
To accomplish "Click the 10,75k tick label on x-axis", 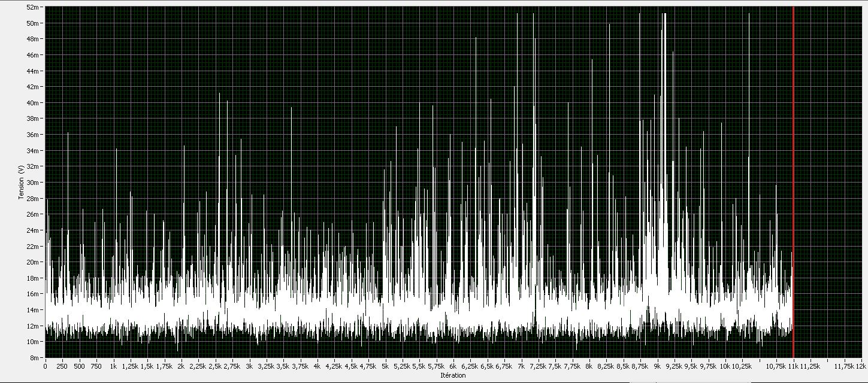I will pyautogui.click(x=776, y=365).
